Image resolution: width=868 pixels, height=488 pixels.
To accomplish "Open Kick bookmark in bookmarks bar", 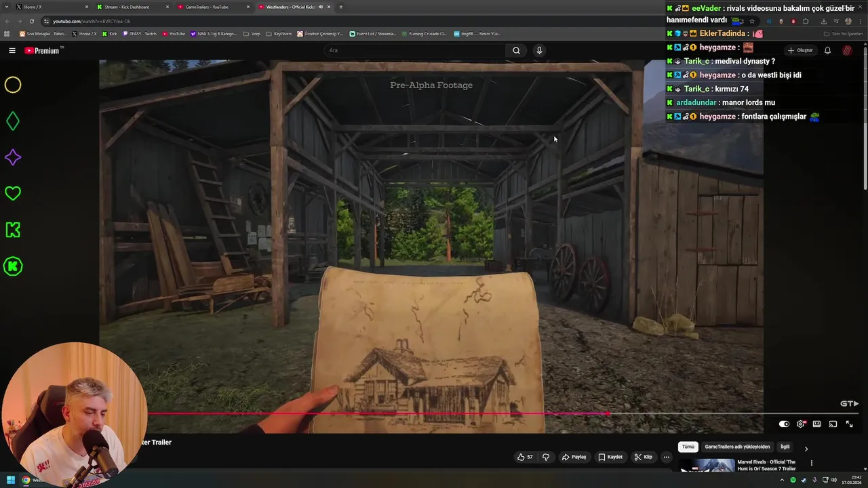I will pos(110,33).
